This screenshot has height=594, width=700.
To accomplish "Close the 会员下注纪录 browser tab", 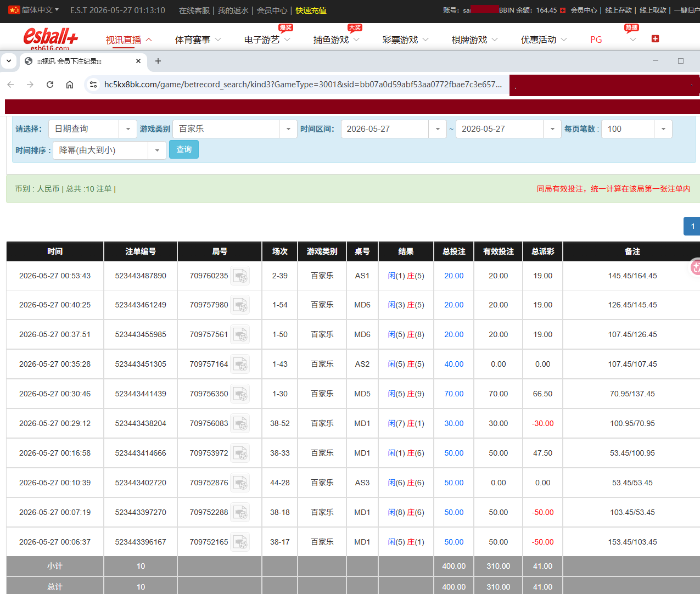I will [138, 61].
